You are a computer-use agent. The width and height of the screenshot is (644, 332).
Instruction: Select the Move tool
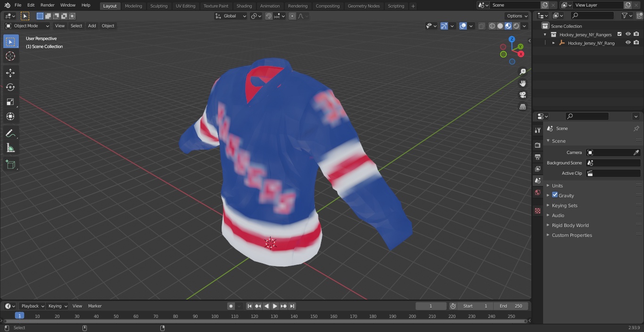click(10, 73)
